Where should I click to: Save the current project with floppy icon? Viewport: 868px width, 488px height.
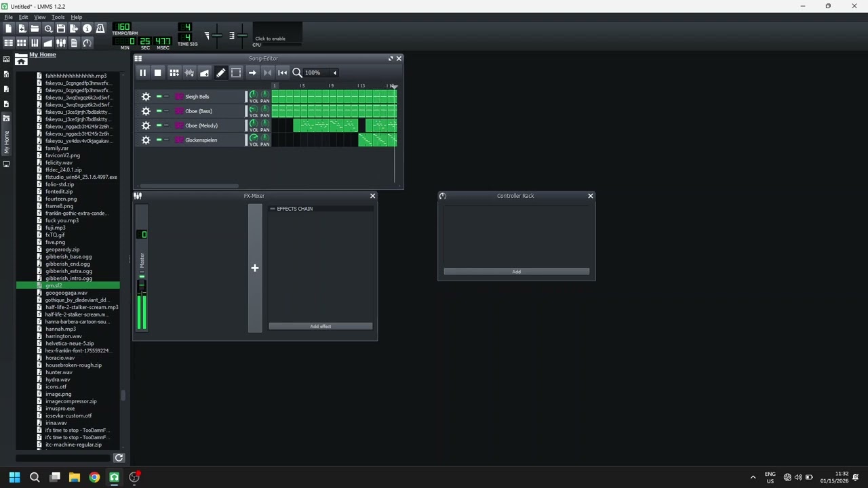pyautogui.click(x=61, y=28)
